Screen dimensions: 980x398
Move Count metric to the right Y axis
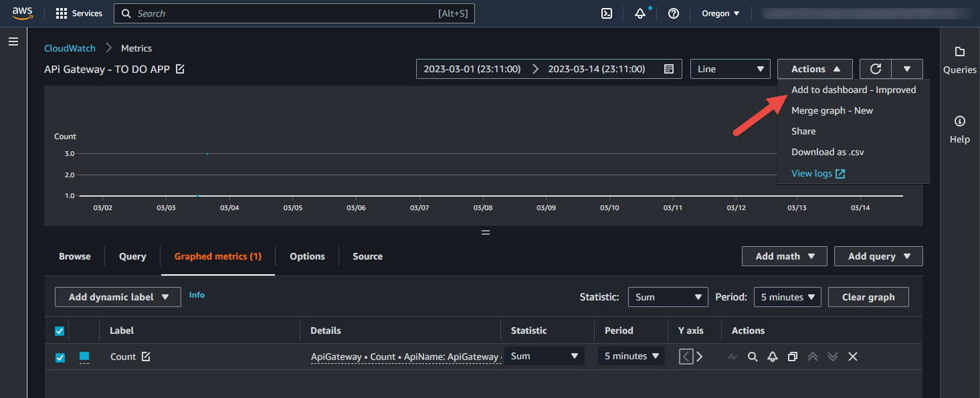(x=700, y=357)
